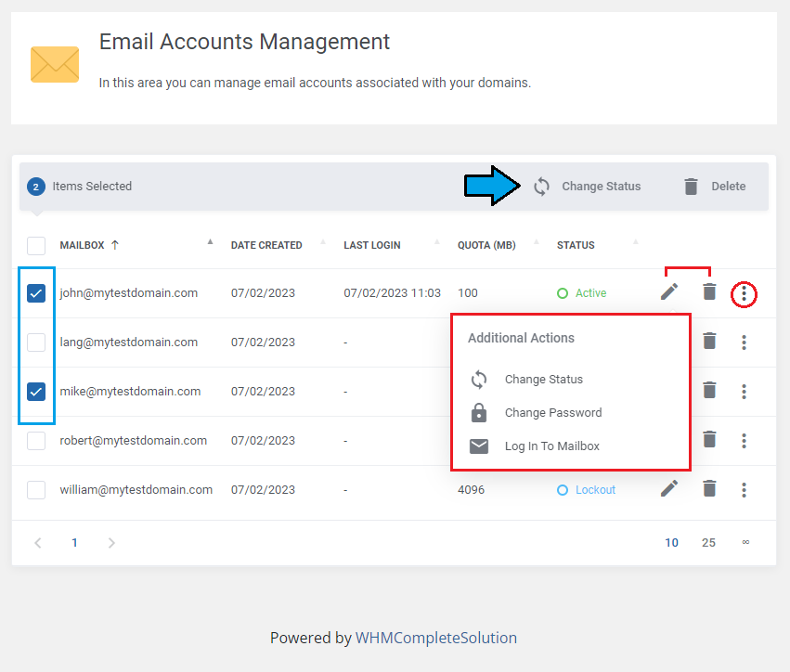Open three-dot menu for lang@mytestdomain.com
Image resolution: width=790 pixels, height=672 pixels.
[x=744, y=342]
